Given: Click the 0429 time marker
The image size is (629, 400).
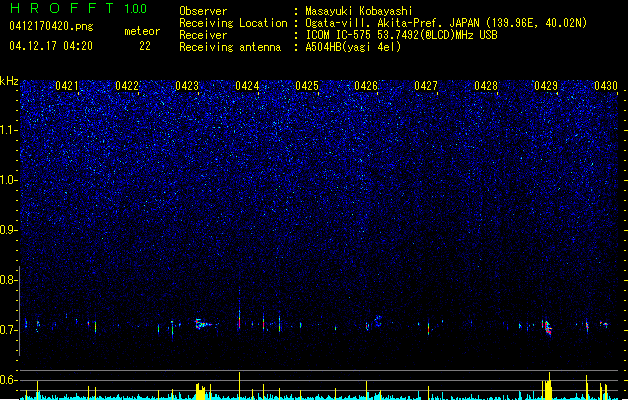Looking at the screenshot, I should 546,86.
